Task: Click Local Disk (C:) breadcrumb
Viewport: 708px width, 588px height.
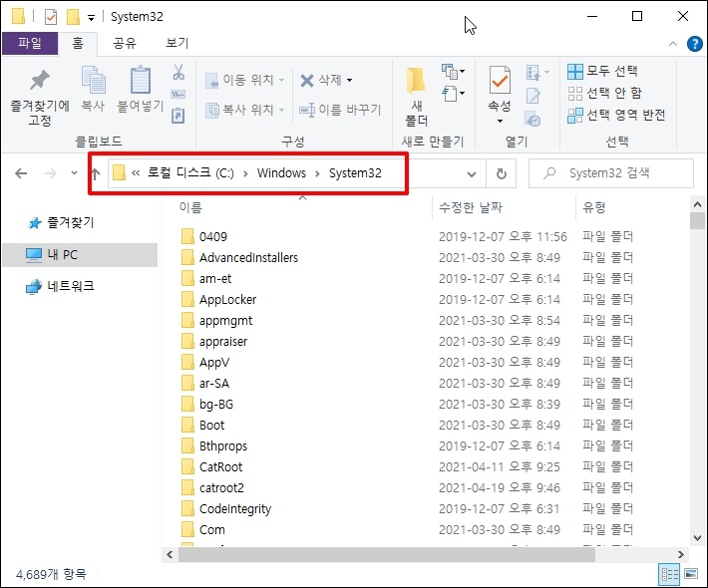Action: (x=190, y=173)
